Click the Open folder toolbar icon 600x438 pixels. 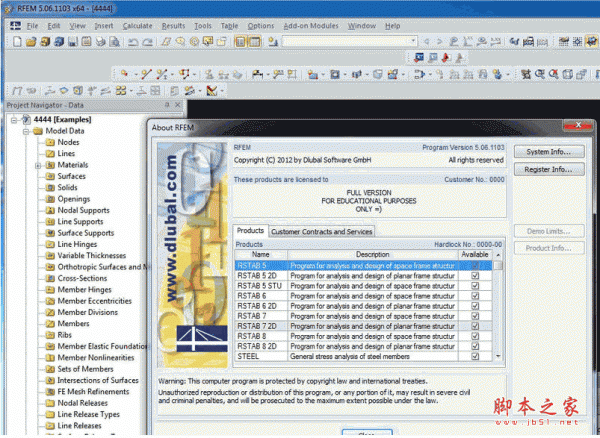(x=31, y=41)
